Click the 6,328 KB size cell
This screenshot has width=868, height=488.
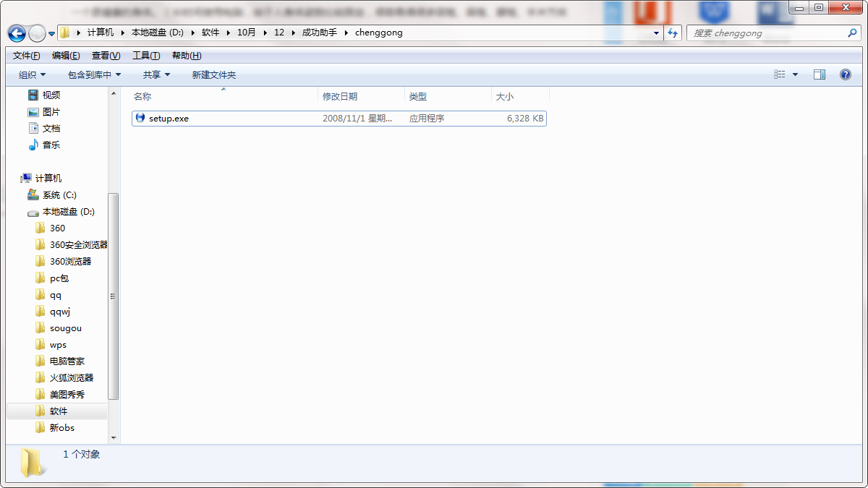pos(525,118)
